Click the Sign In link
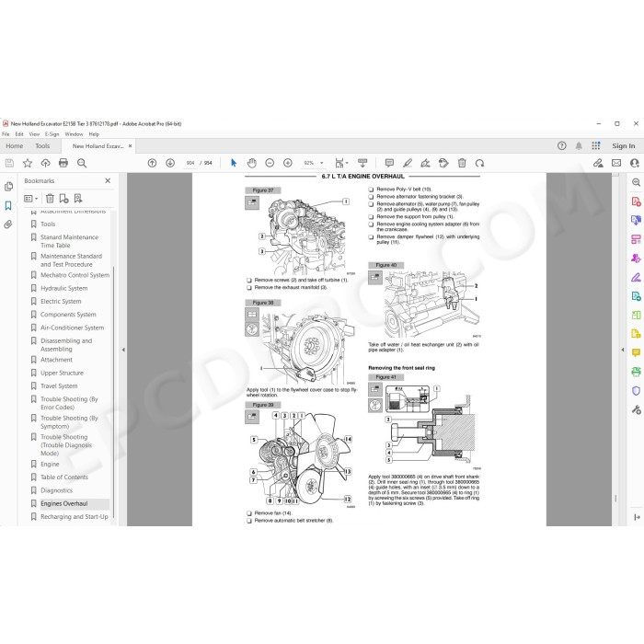644x644 pixels. click(x=623, y=145)
